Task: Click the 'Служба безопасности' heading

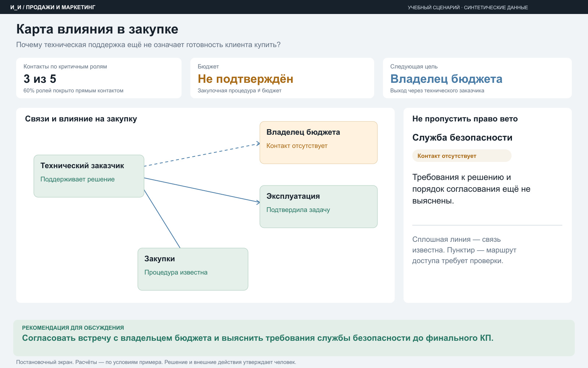Action: [462, 137]
